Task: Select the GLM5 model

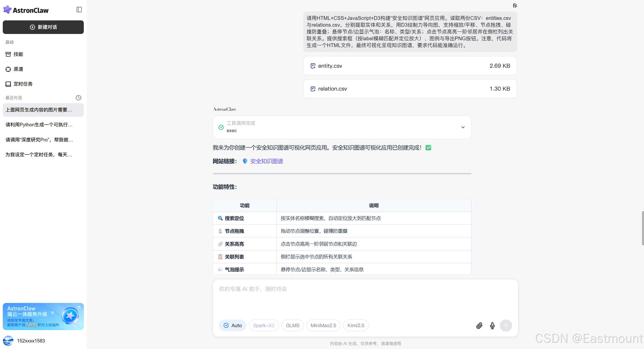Action: pyautogui.click(x=292, y=325)
